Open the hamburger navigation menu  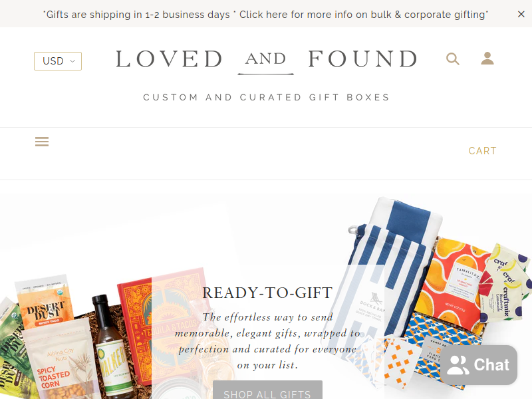42,142
